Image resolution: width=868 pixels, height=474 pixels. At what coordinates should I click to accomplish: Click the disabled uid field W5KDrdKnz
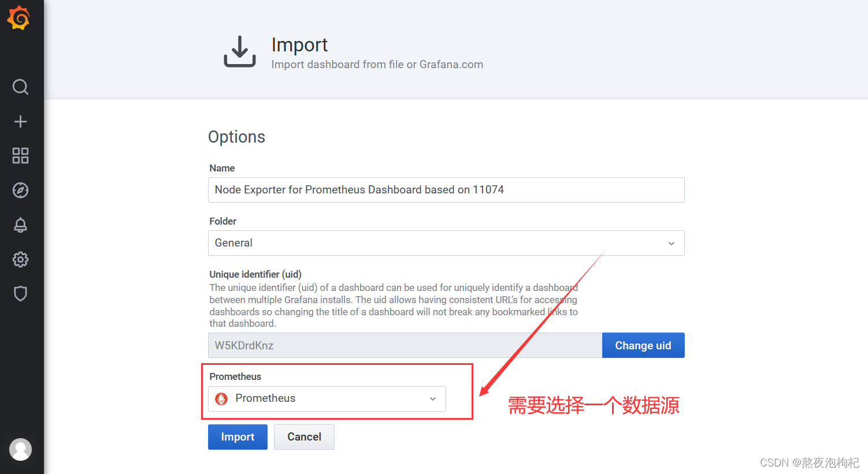[x=405, y=345]
